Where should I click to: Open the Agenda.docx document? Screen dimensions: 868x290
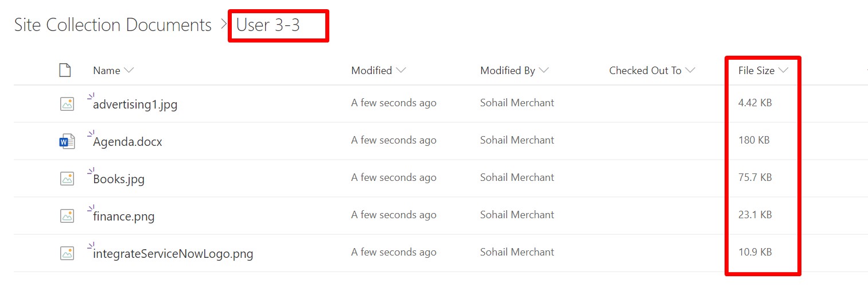coord(127,142)
